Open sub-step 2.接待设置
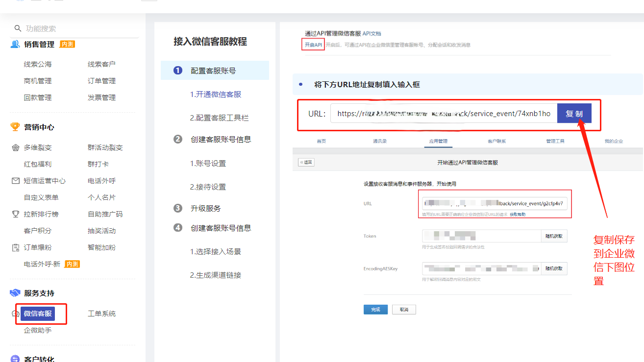This screenshot has height=362, width=644. point(208,187)
